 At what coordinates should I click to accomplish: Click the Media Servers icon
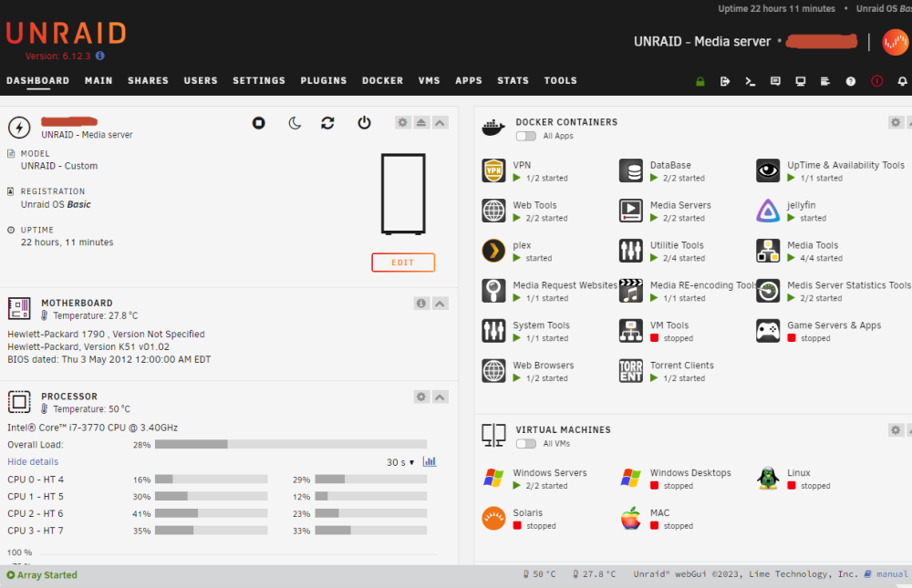[x=631, y=211]
